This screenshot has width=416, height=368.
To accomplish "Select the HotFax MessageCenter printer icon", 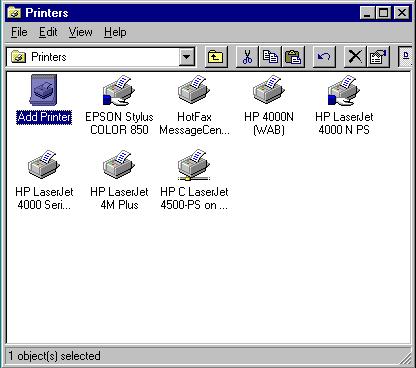I will pos(194,89).
